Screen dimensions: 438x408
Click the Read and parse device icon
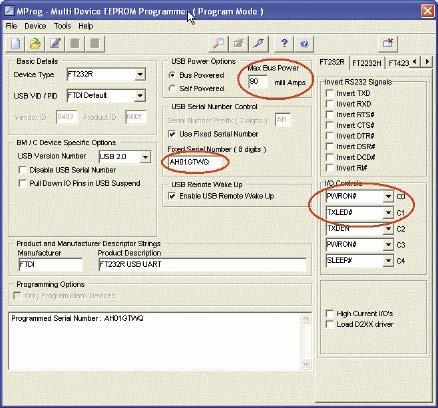click(239, 43)
